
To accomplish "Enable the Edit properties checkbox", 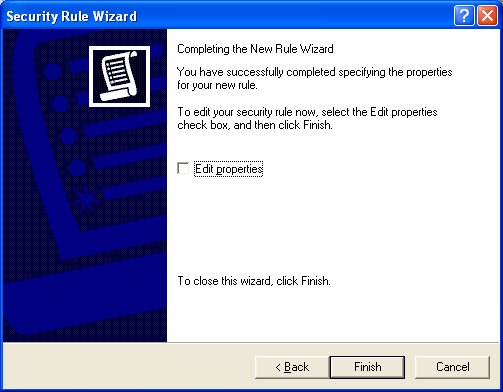I will pos(183,168).
